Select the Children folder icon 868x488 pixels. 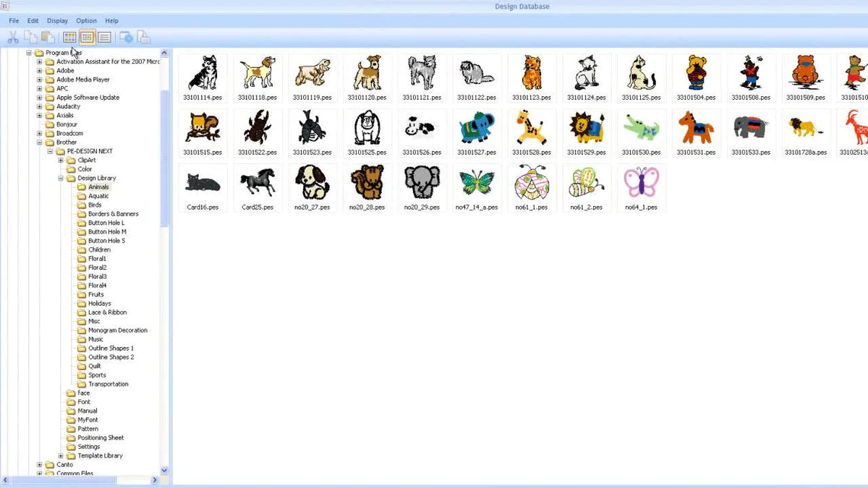pyautogui.click(x=82, y=249)
